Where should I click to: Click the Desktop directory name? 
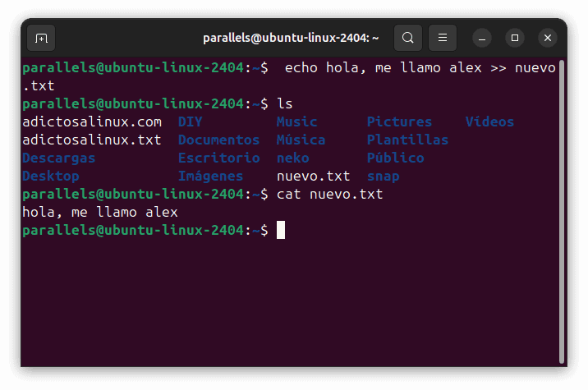pyautogui.click(x=51, y=177)
